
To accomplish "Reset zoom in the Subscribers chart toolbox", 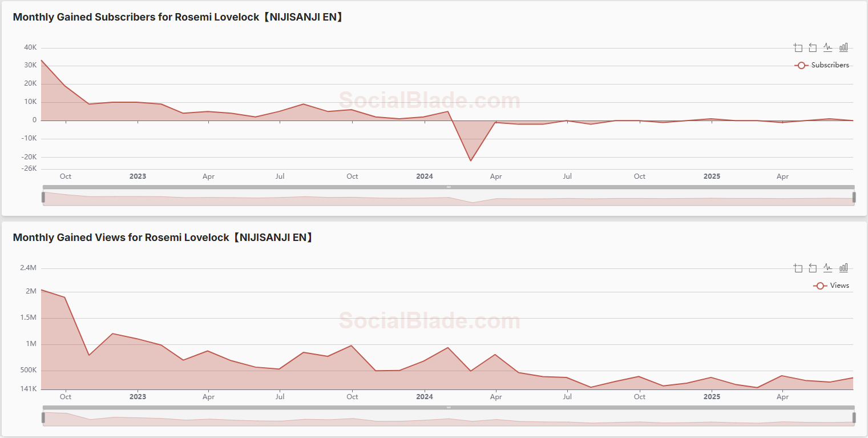I will pyautogui.click(x=813, y=48).
